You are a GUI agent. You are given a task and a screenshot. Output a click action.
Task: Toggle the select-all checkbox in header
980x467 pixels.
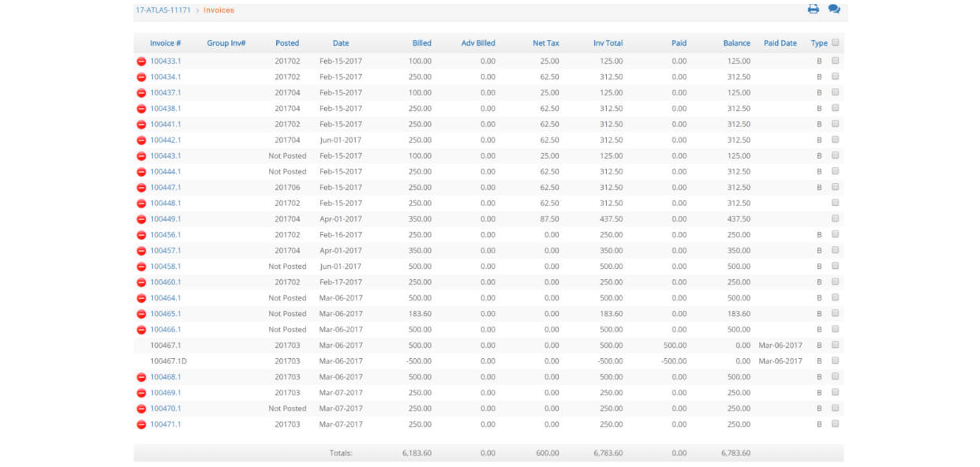[836, 43]
